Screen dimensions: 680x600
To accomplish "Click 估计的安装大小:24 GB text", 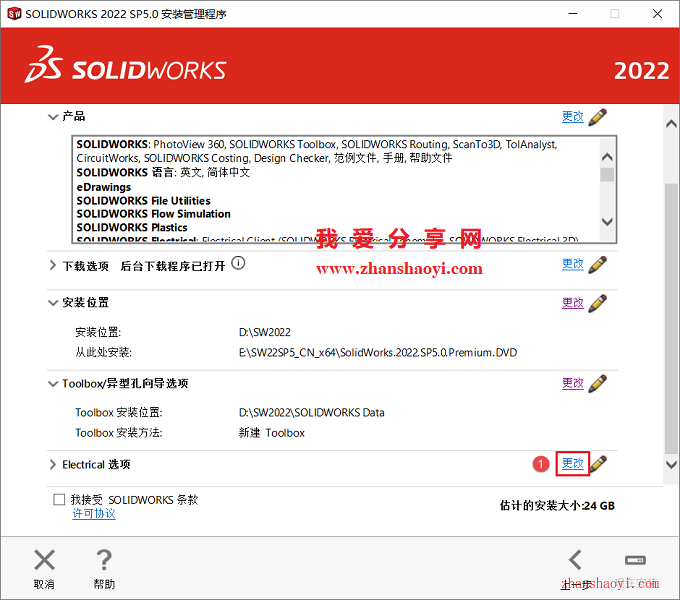I will (557, 506).
